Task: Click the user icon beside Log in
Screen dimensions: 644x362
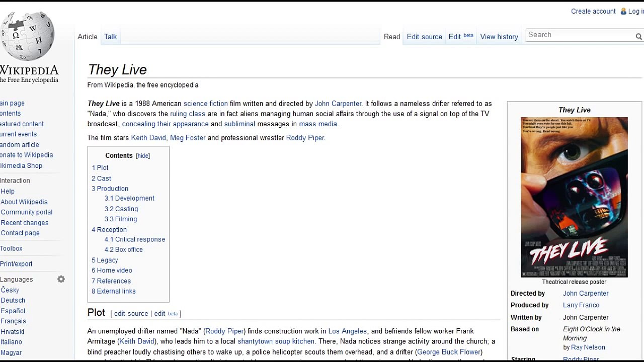Action: coord(623,11)
